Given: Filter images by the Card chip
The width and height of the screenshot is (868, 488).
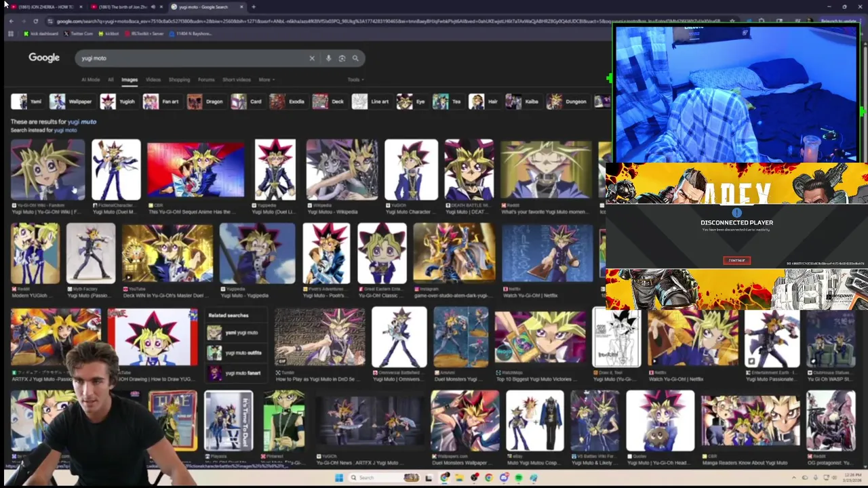Looking at the screenshot, I should (x=247, y=102).
